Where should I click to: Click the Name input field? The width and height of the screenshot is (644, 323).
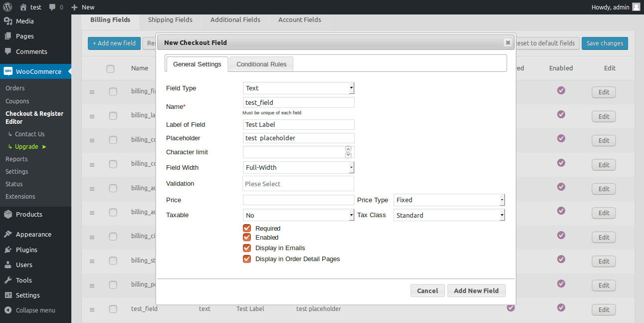[298, 102]
